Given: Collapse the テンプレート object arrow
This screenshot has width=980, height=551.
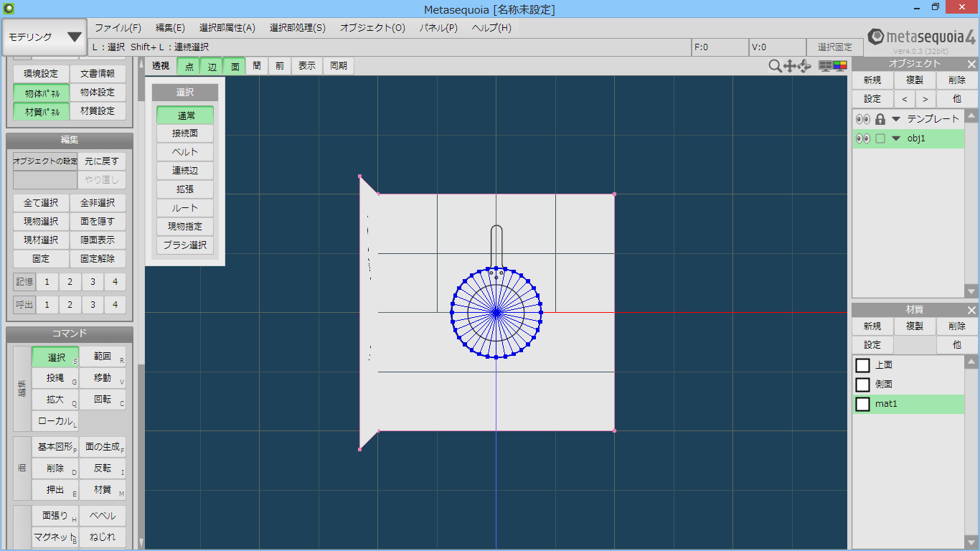Looking at the screenshot, I should click(x=895, y=119).
